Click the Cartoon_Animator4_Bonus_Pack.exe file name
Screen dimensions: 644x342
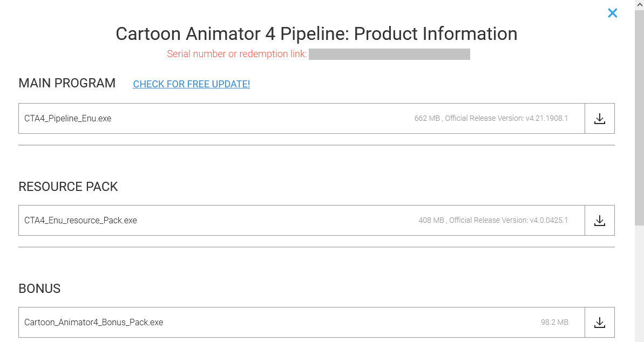93,323
